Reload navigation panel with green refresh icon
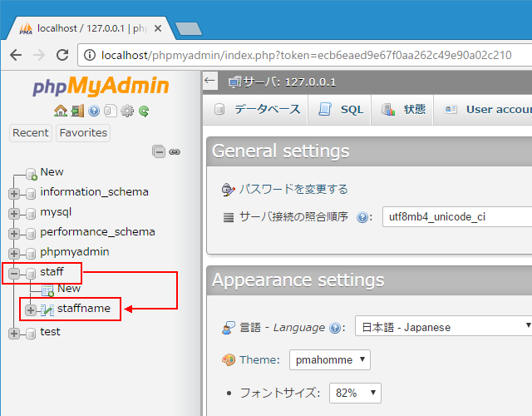The image size is (532, 416). [144, 111]
